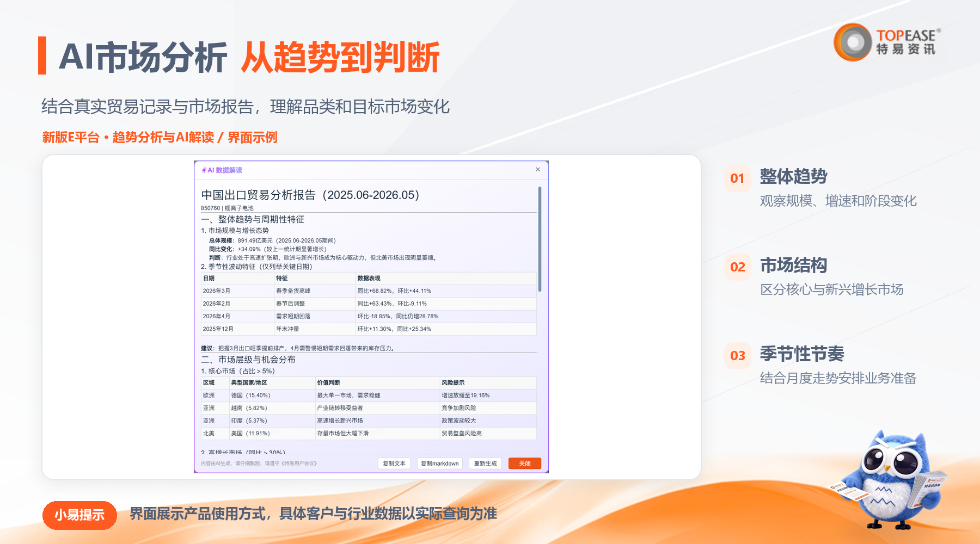This screenshot has height=544, width=980.
Task: Click the 季节性节奏 heading on the right
Action: [x=802, y=354]
